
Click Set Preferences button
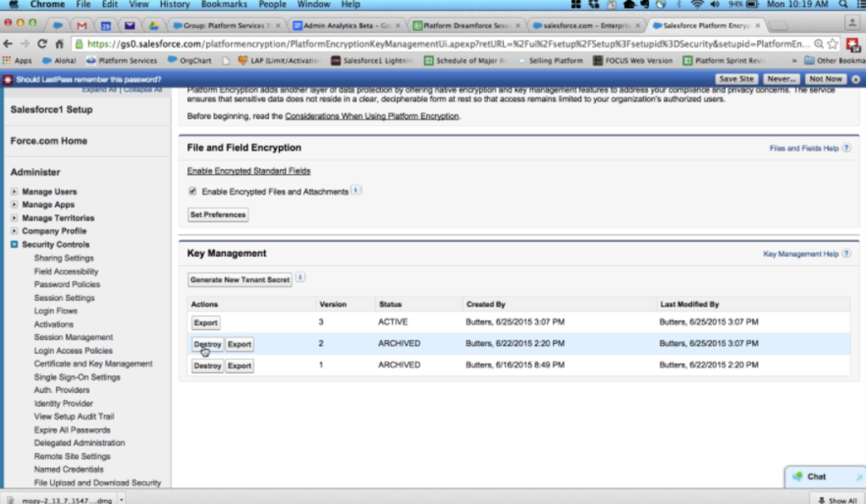218,215
